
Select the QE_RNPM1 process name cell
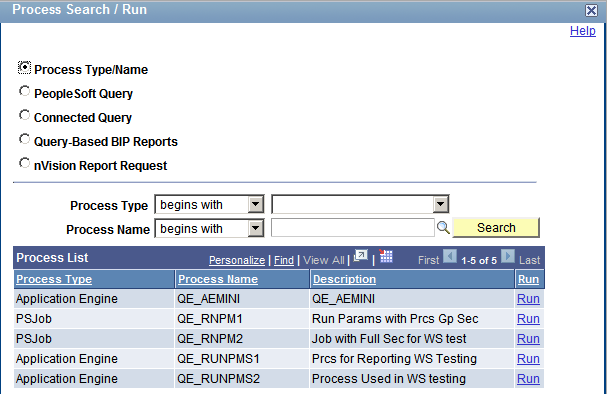[242, 319]
